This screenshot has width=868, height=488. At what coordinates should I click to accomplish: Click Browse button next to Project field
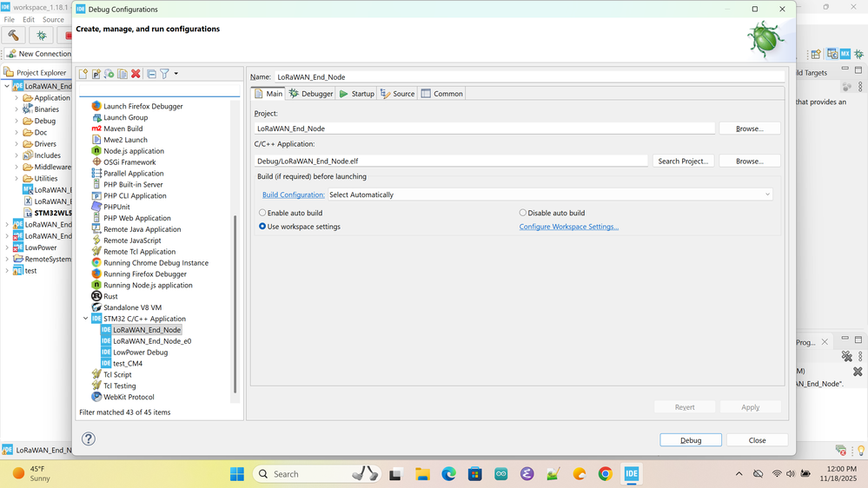point(750,129)
